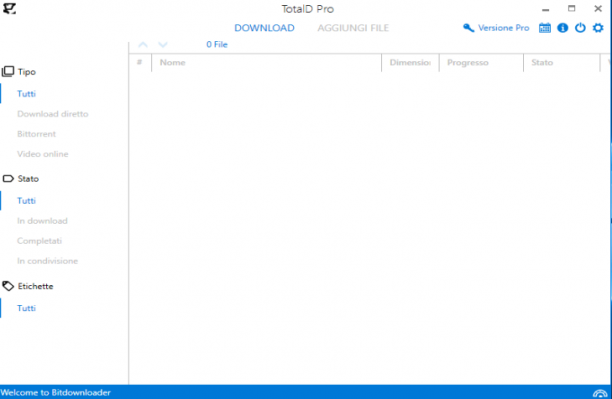Viewport: 612px width, 399px height.
Task: Filter by Bittorrent type
Action: click(36, 134)
